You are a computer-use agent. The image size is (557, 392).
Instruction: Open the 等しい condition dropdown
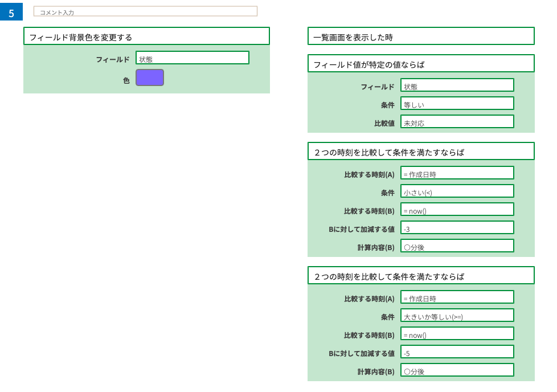(457, 104)
